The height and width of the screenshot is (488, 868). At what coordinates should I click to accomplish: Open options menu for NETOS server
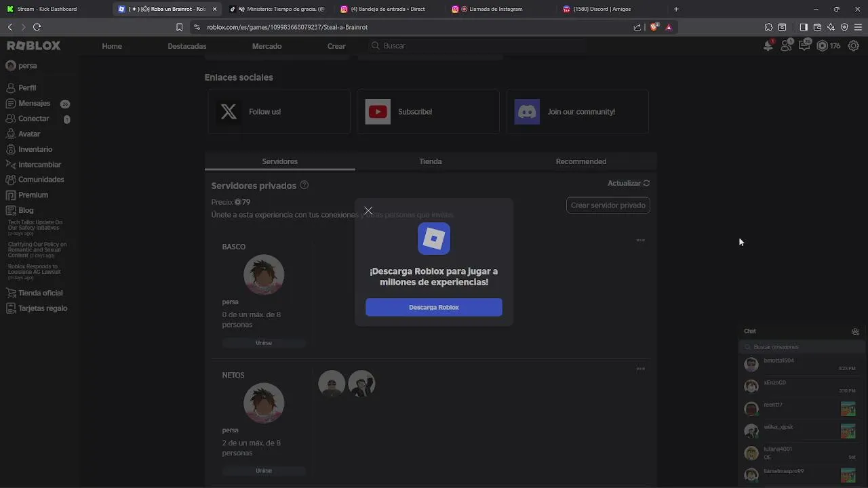[640, 369]
